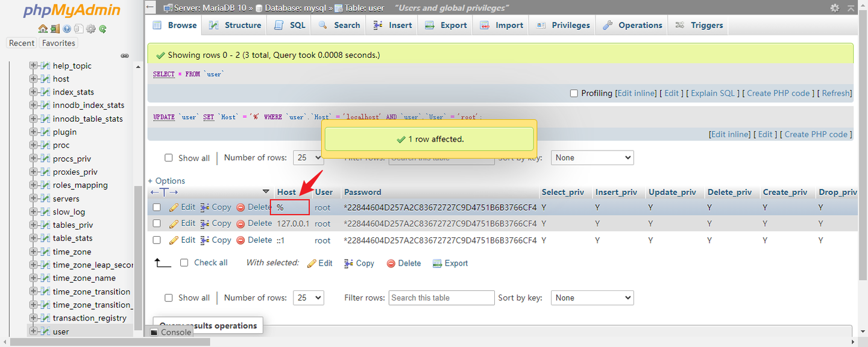Open the navigation panel settings gear
Image resolution: width=868 pixels, height=347 pixels.
click(90, 28)
